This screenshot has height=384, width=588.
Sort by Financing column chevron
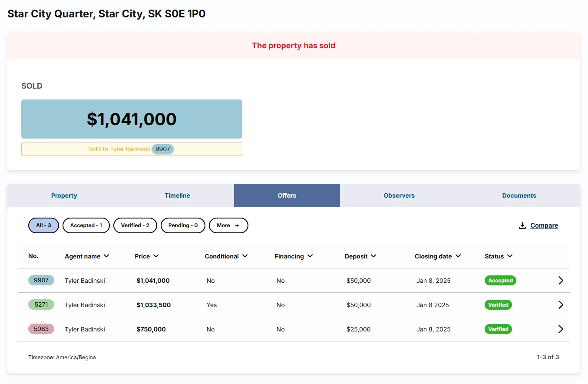[310, 256]
